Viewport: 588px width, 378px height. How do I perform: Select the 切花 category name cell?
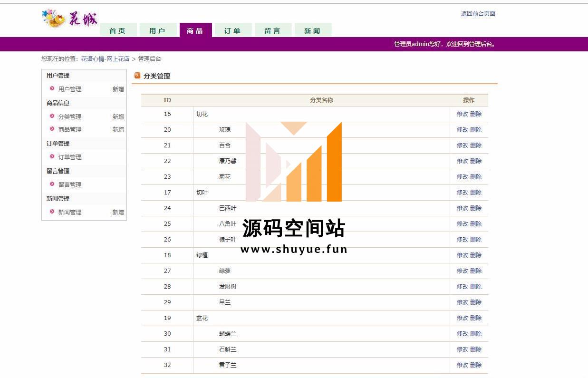tap(322, 114)
